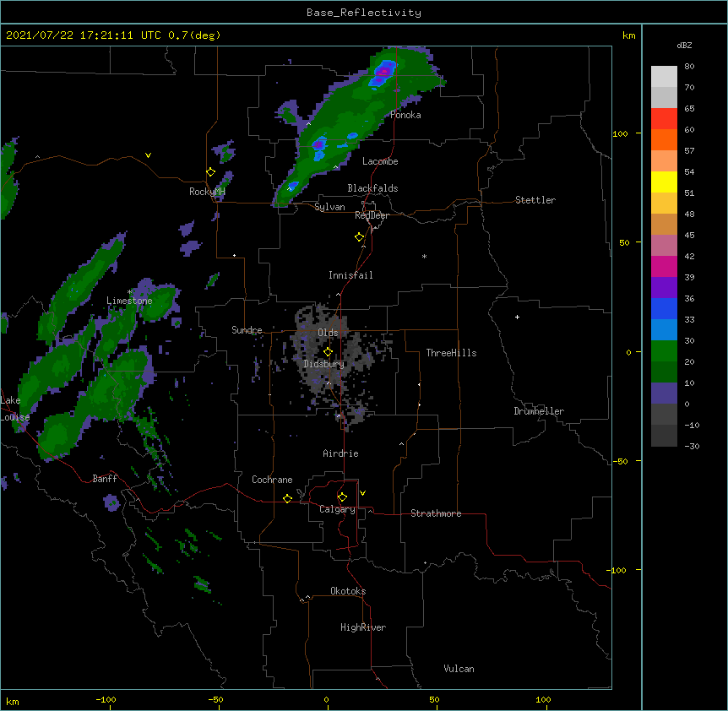Click the HighRiver label

coord(363,627)
